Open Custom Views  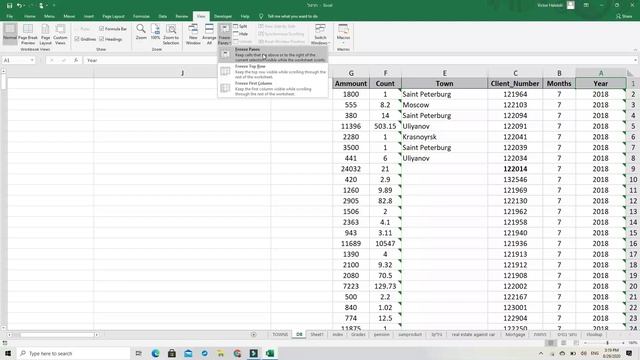60,34
